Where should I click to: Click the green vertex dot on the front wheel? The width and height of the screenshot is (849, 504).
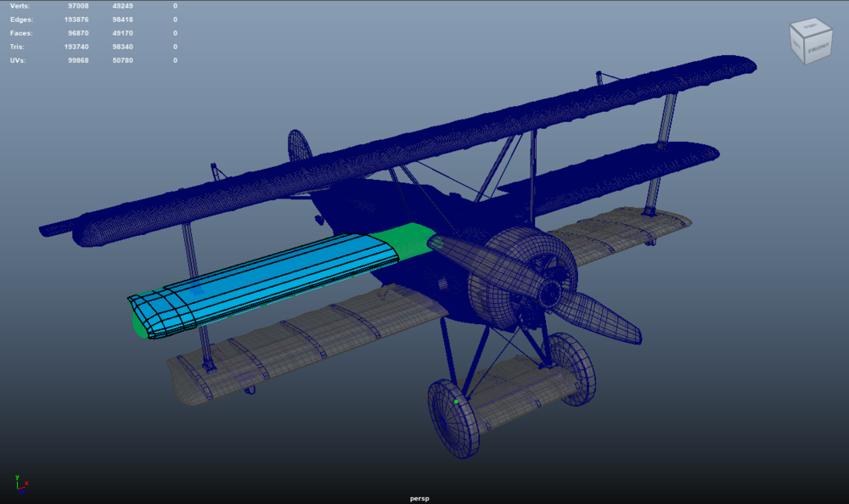point(457,401)
